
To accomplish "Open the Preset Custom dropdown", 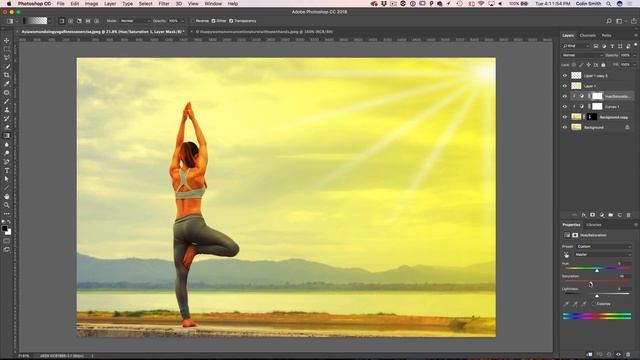I will click(x=604, y=247).
